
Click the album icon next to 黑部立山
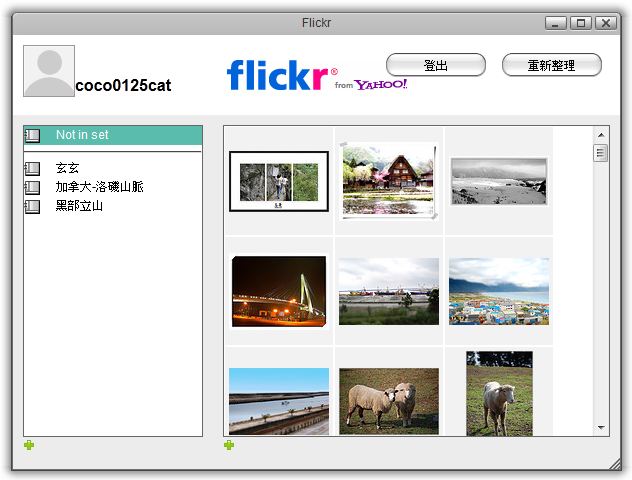click(x=32, y=206)
